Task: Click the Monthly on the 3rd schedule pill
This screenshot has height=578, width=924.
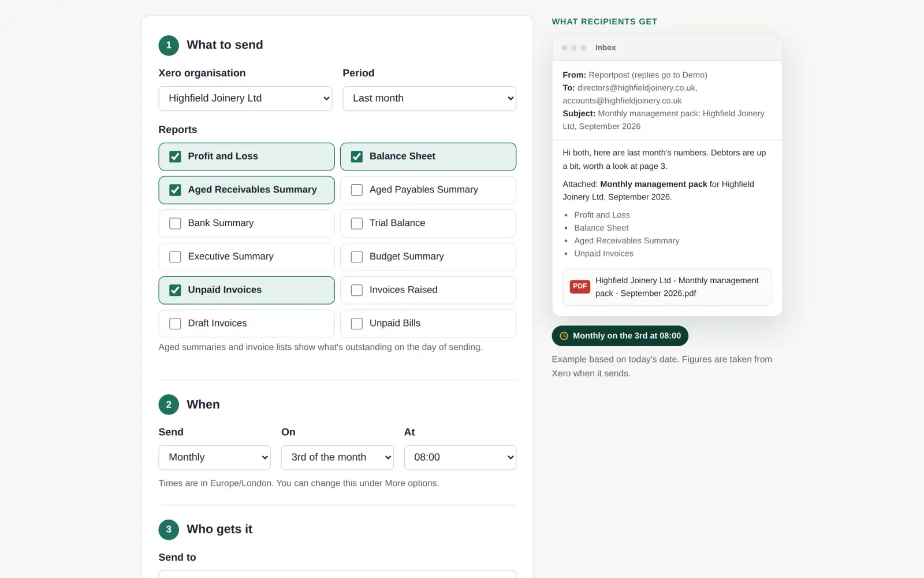Action: tap(620, 336)
